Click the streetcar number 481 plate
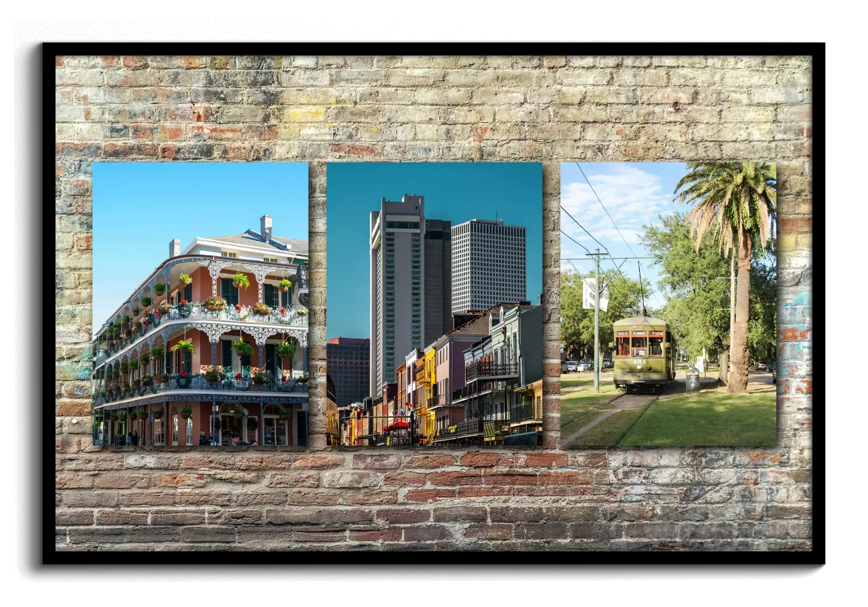868x607 pixels. coord(639,363)
